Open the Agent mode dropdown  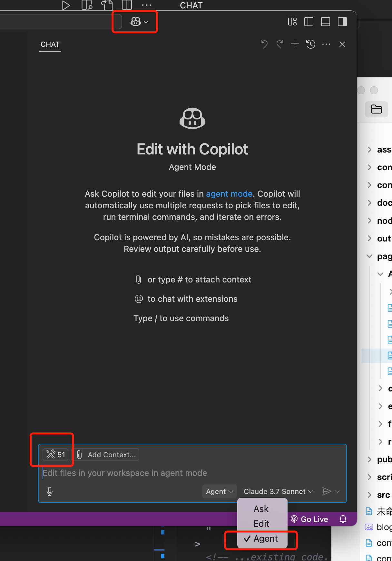[x=220, y=491]
